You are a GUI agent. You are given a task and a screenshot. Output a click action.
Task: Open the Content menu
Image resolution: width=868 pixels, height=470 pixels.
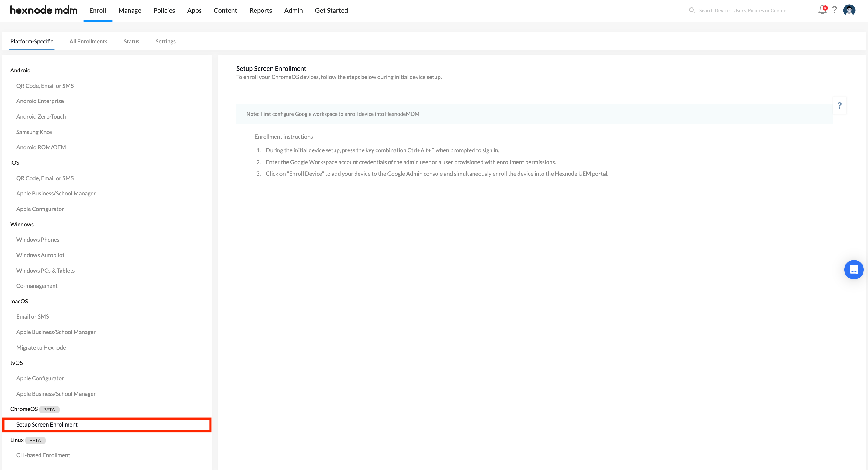coord(225,10)
